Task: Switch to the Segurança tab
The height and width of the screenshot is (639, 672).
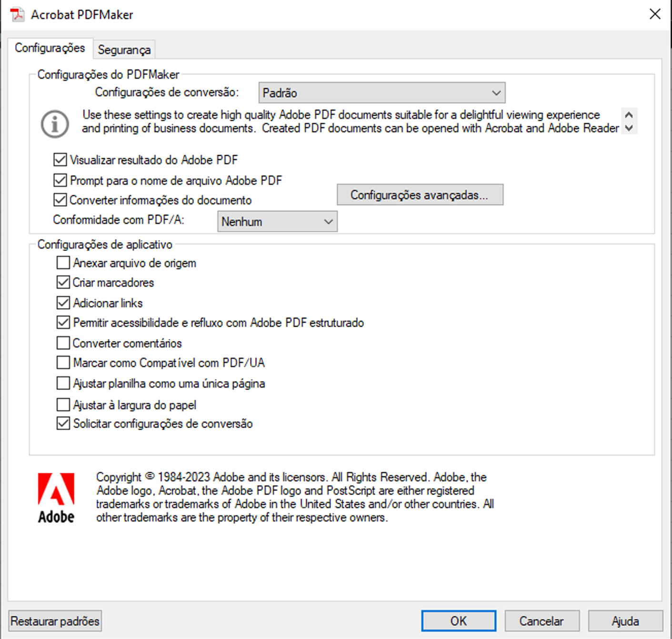Action: (x=124, y=49)
